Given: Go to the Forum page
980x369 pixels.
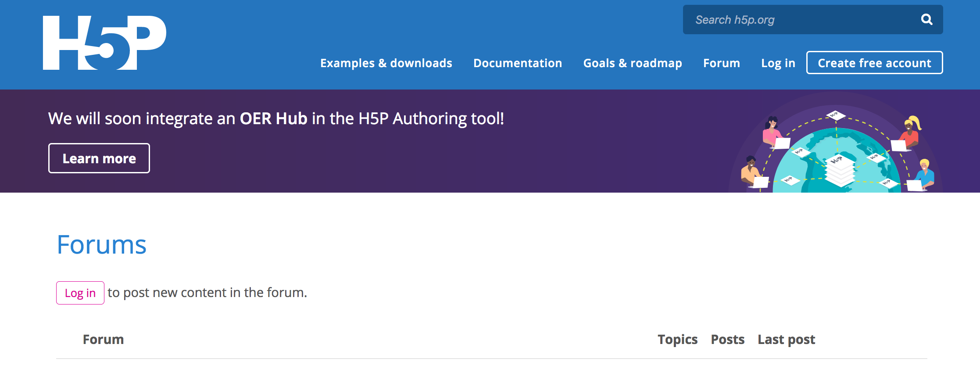Looking at the screenshot, I should click(722, 63).
